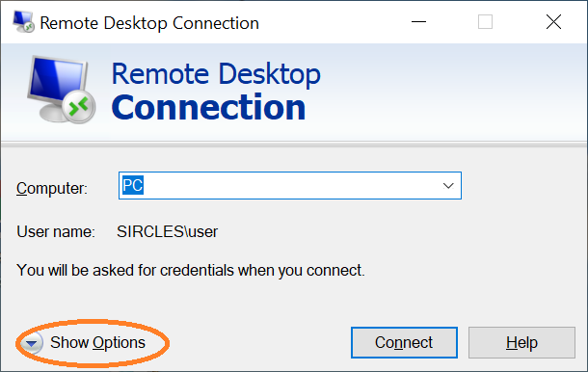
Task: Click the green arrows badge on monitor
Action: point(79,107)
